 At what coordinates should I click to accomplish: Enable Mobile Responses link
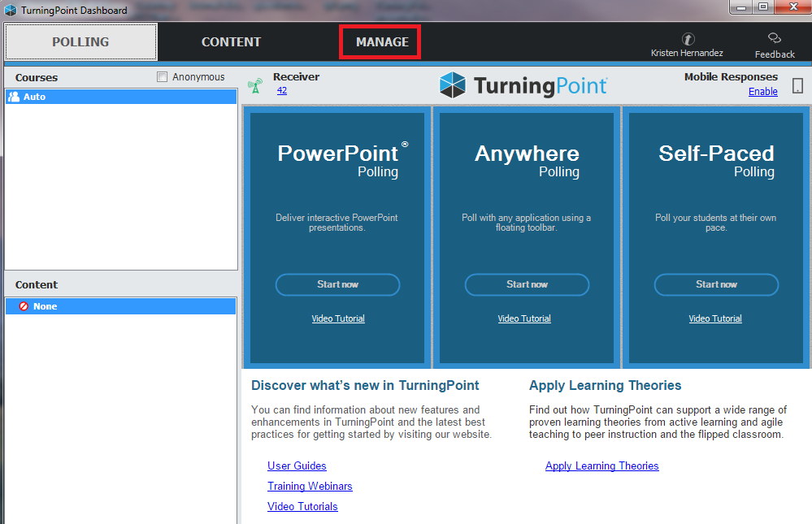tap(762, 92)
